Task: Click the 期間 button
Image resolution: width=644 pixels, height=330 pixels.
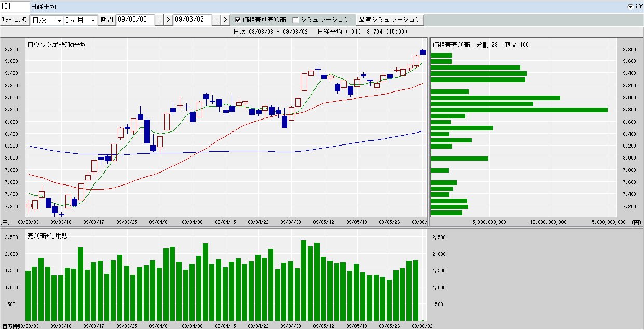Action: 106,20
